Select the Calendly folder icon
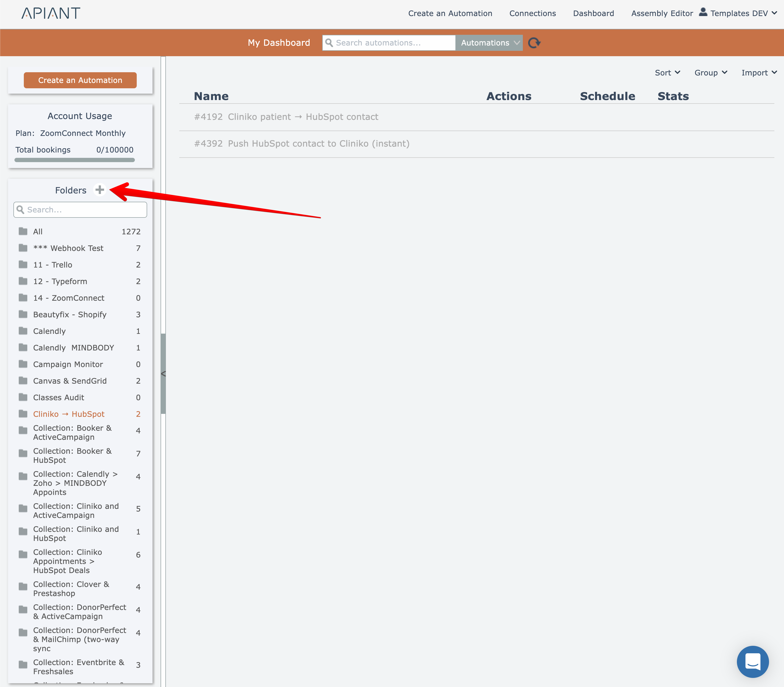This screenshot has width=784, height=687. point(23,331)
